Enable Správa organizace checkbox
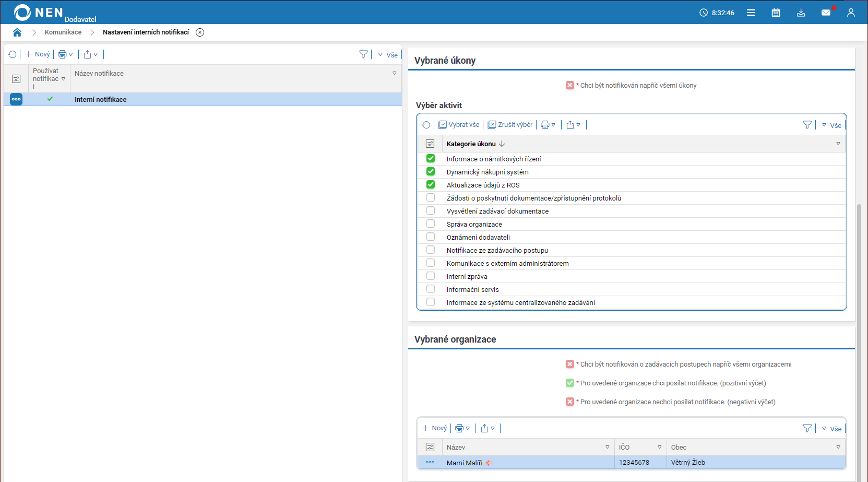 431,224
